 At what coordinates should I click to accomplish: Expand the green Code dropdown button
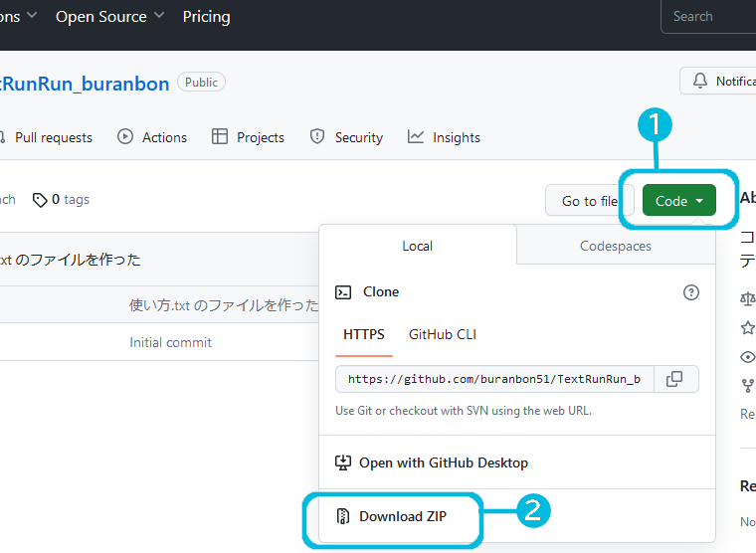click(x=678, y=201)
